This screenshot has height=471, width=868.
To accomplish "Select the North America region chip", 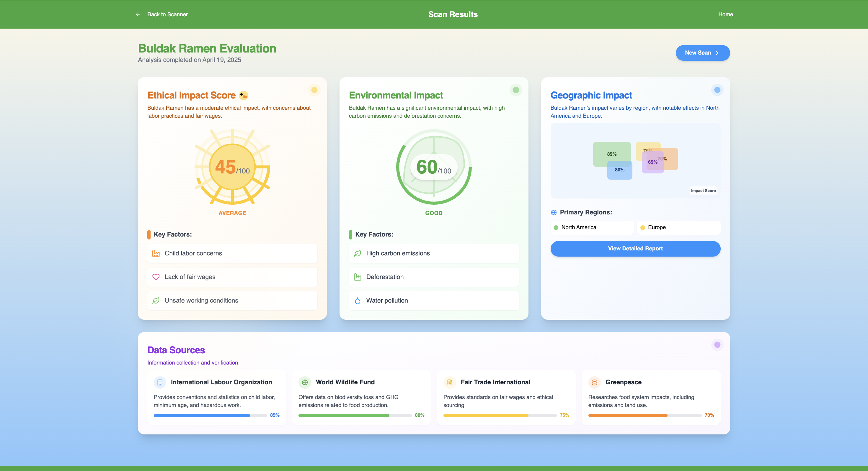I will pos(592,228).
